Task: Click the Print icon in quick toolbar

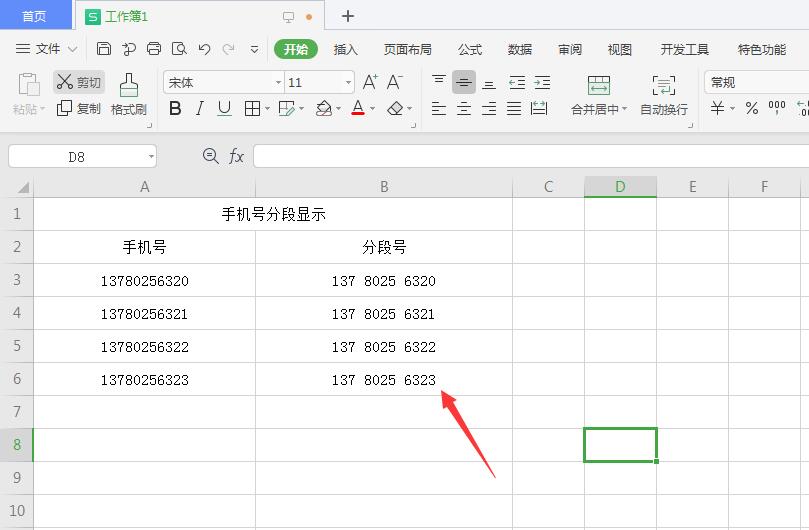Action: coord(154,49)
